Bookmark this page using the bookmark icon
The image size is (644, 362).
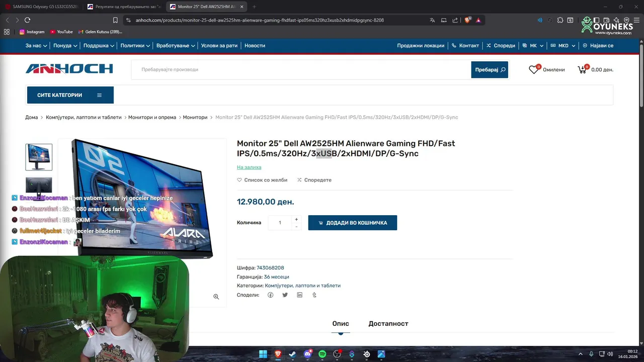[115, 20]
